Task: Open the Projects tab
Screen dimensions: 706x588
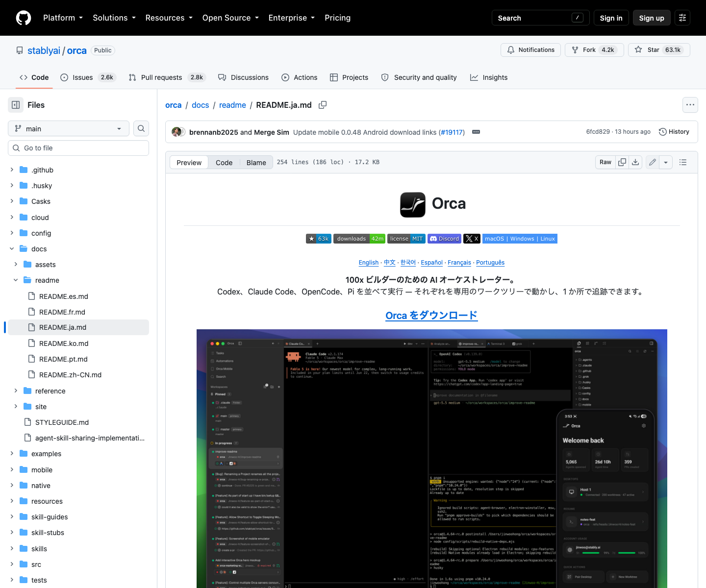Action: click(x=349, y=77)
